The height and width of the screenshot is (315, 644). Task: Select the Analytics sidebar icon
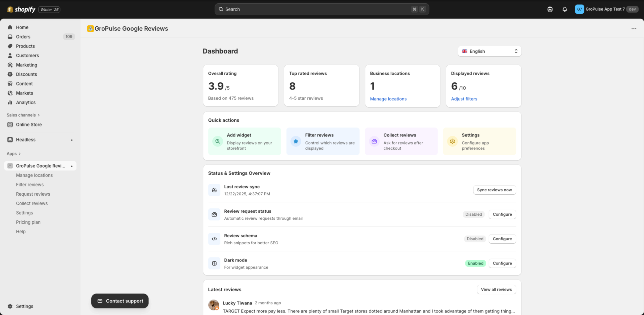pos(10,102)
